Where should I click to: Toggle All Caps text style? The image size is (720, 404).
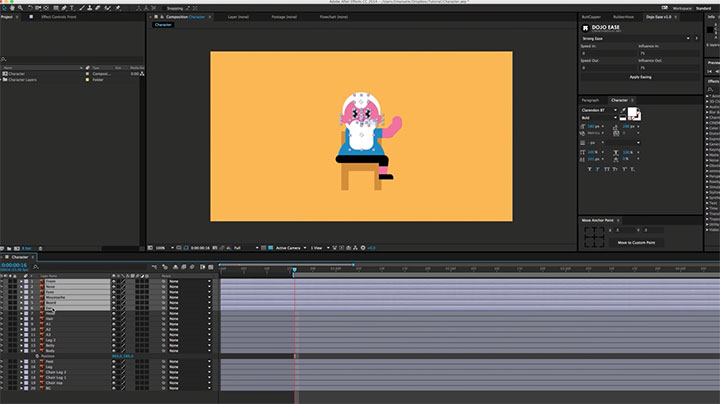coord(607,169)
